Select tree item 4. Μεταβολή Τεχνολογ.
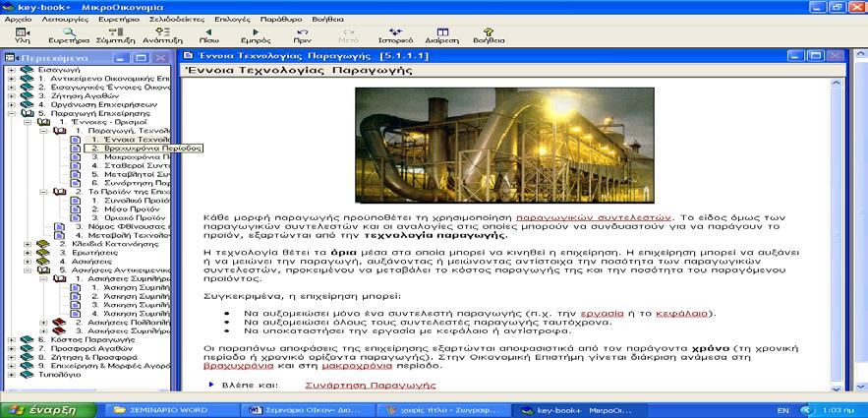This screenshot has width=868, height=418. click(122, 235)
